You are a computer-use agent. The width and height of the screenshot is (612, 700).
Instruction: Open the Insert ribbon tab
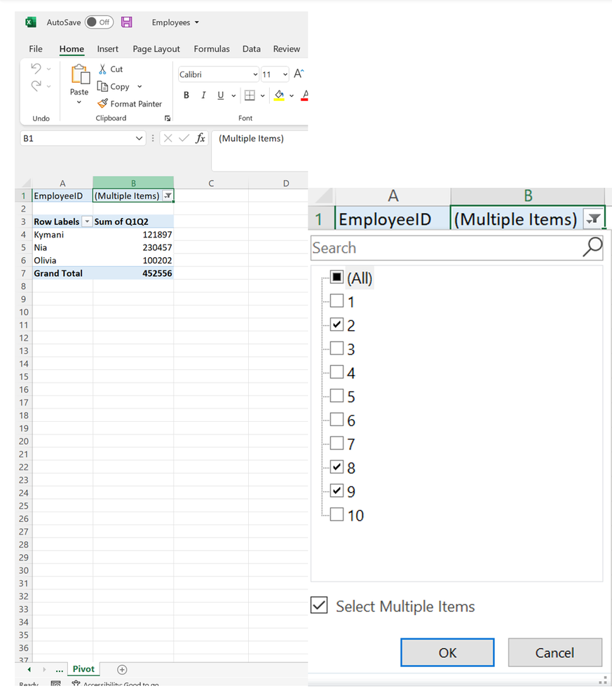[x=107, y=49]
